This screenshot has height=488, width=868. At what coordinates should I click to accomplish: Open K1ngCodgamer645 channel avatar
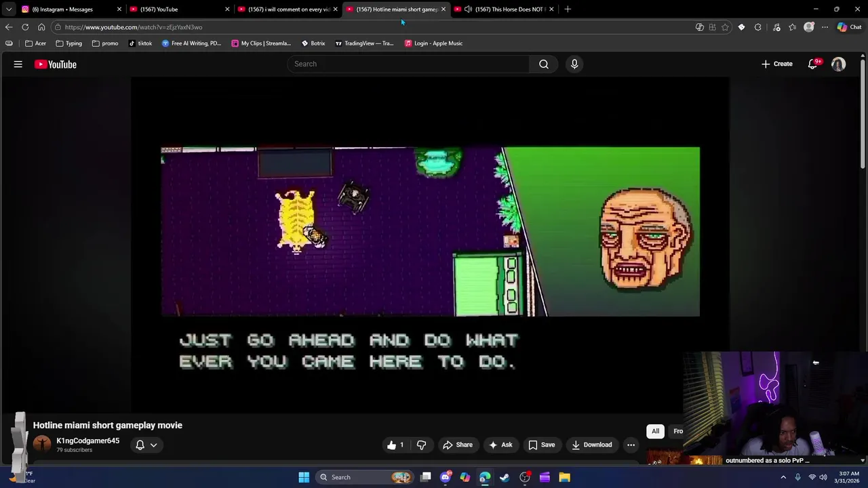pos(42,444)
